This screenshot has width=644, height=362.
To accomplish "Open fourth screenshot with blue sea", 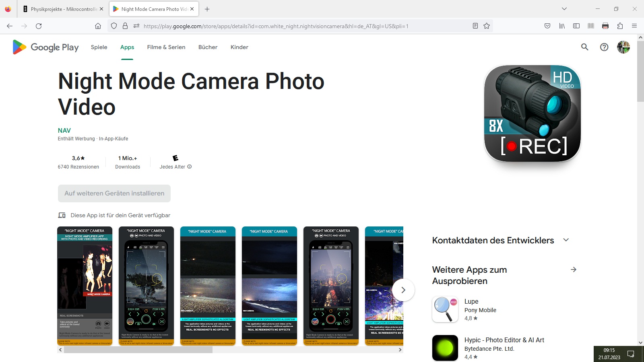I will pos(269,286).
